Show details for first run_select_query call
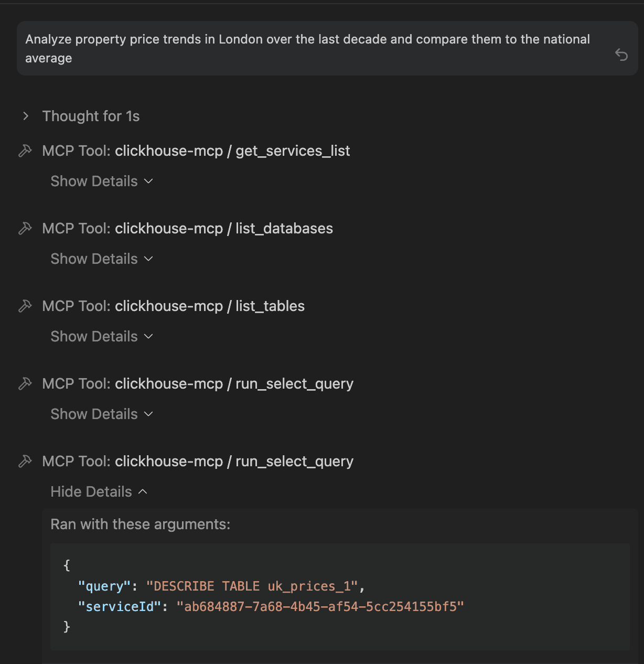Screen dimensions: 644x664 pyautogui.click(x=102, y=414)
